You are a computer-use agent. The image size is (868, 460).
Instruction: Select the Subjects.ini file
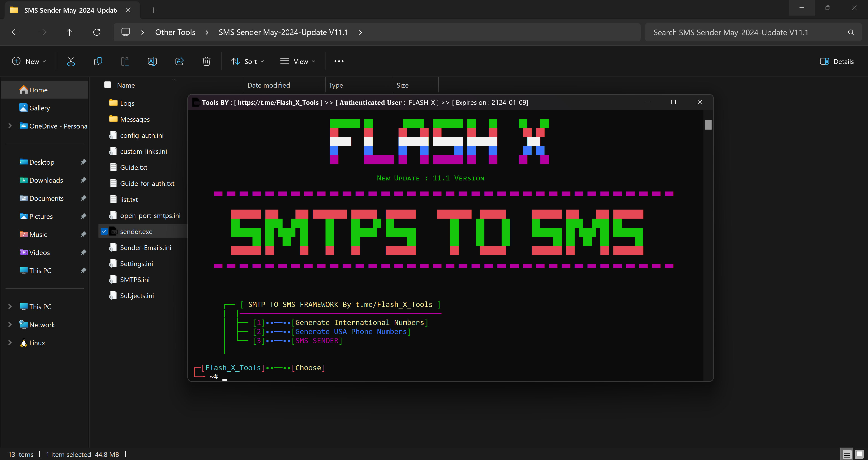click(x=137, y=296)
